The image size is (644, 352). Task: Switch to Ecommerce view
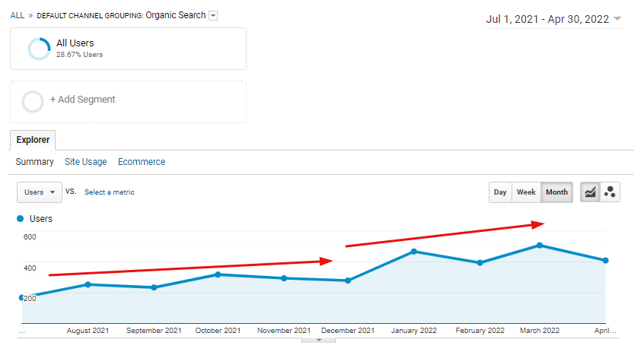point(142,162)
